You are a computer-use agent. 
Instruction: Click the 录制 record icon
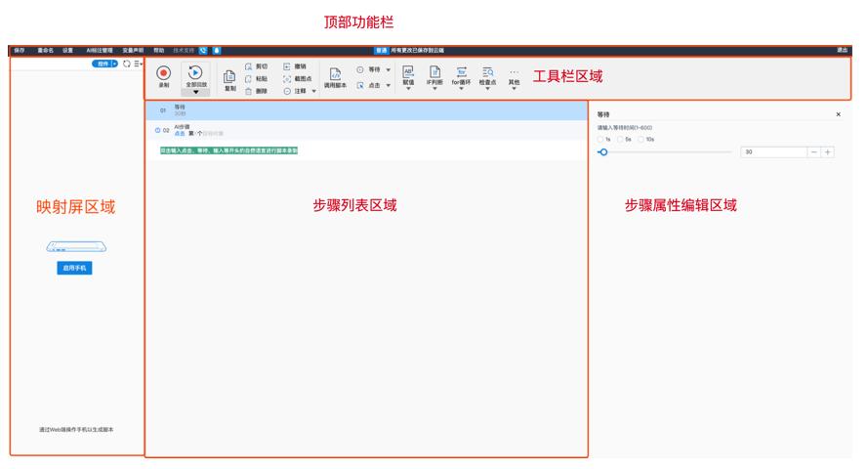pos(164,72)
